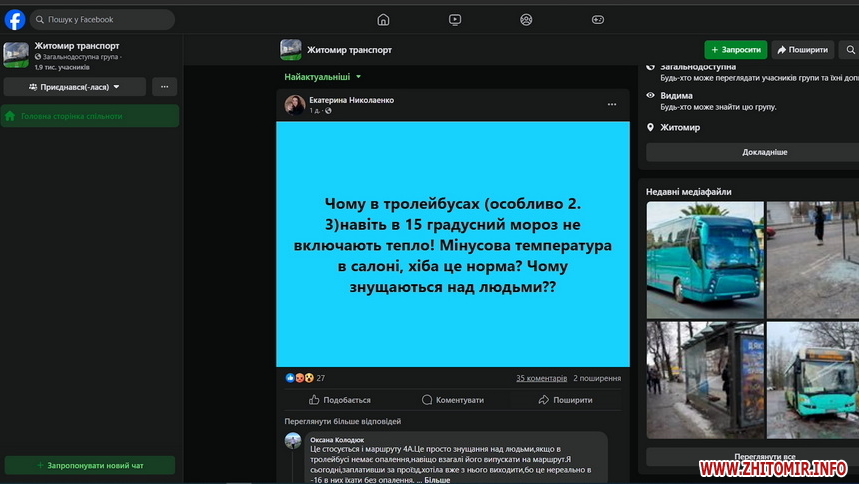Image resolution: width=859 pixels, height=484 pixels.
Task: Open group sidebar three-dot more button
Action: [164, 87]
